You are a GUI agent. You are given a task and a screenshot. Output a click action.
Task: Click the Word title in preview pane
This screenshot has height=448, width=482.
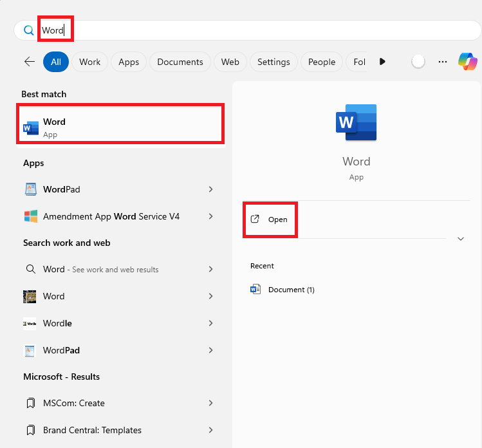coord(357,162)
